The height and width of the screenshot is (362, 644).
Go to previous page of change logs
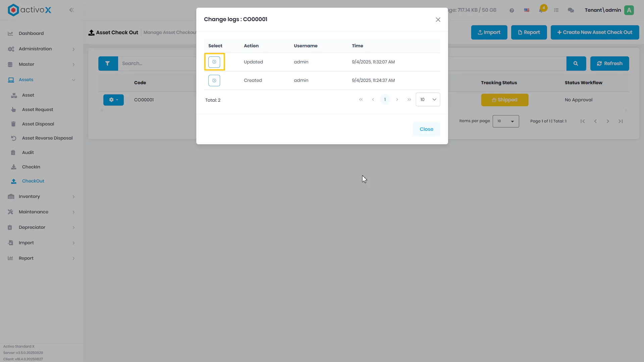[x=373, y=100]
